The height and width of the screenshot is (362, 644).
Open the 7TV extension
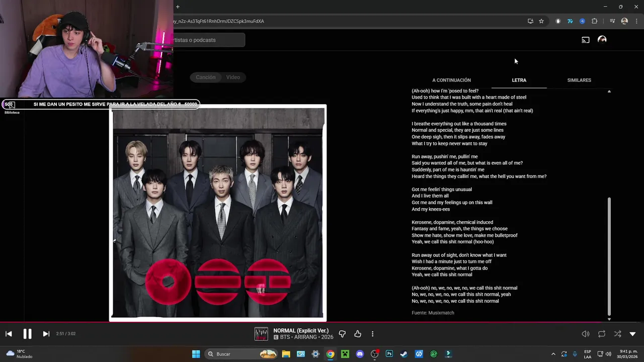[570, 21]
